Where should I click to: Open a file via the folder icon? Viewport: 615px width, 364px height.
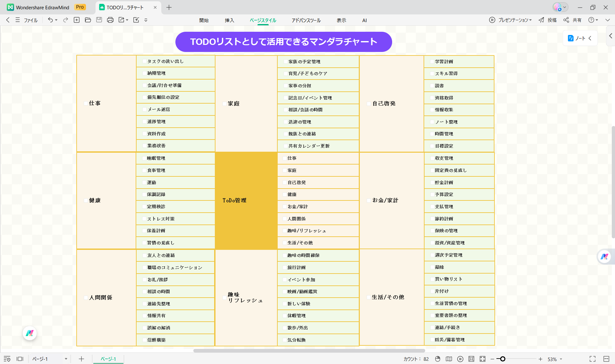[x=88, y=20]
